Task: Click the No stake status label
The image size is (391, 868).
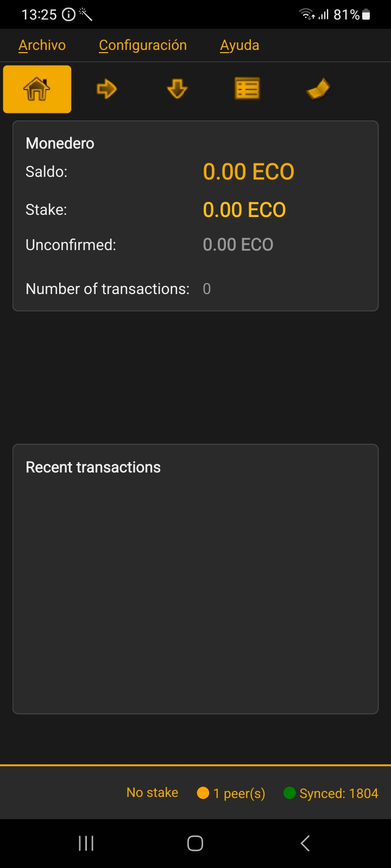Action: coord(152,793)
